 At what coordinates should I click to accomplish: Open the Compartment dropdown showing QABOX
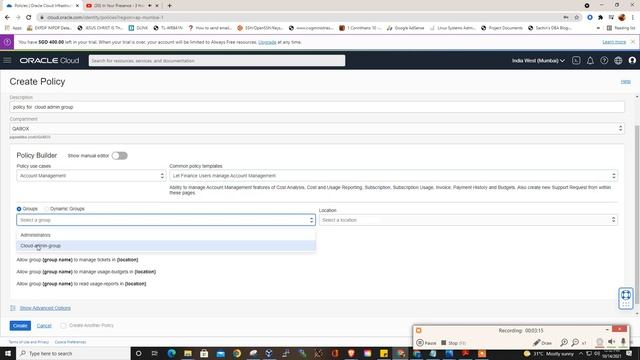coord(317,129)
